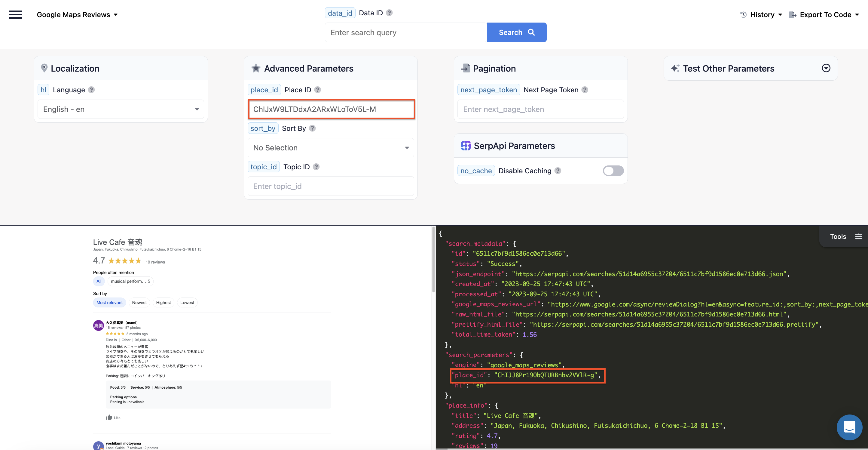Click the Place ID help question mark
This screenshot has width=868, height=450.
[317, 90]
